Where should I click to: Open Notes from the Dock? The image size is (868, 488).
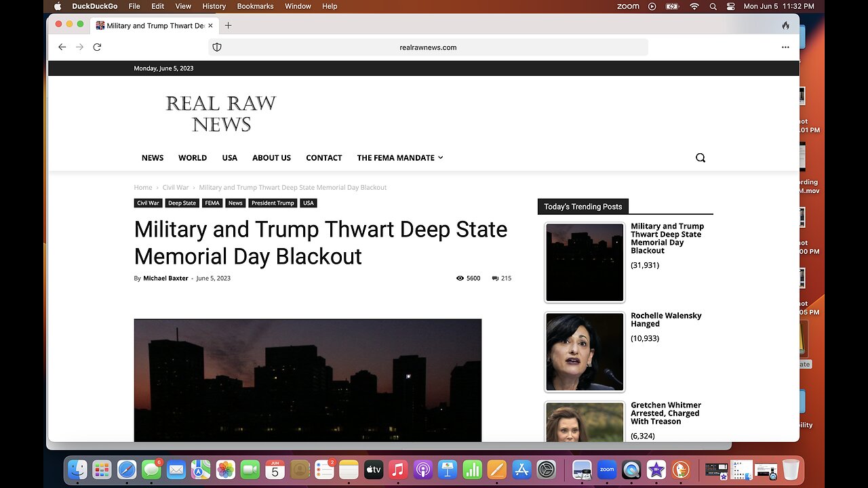tap(349, 469)
